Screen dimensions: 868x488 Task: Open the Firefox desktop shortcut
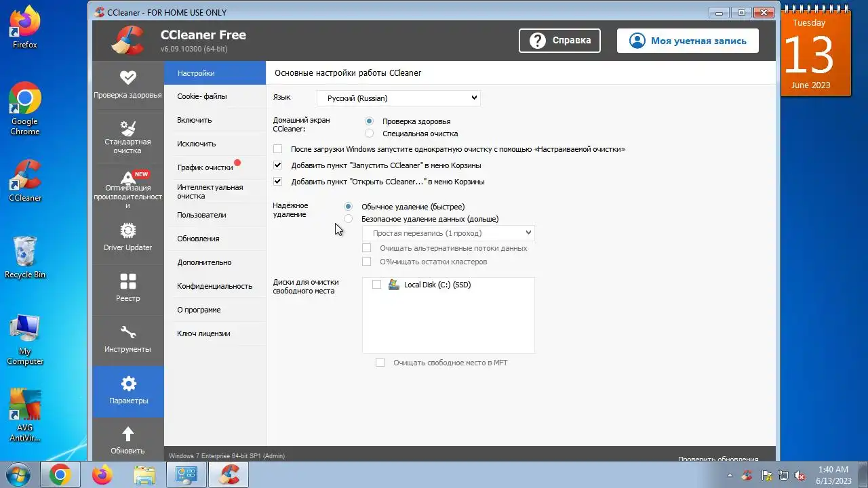pos(25,28)
